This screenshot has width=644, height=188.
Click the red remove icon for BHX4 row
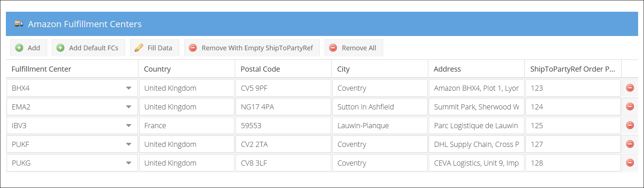pyautogui.click(x=630, y=88)
